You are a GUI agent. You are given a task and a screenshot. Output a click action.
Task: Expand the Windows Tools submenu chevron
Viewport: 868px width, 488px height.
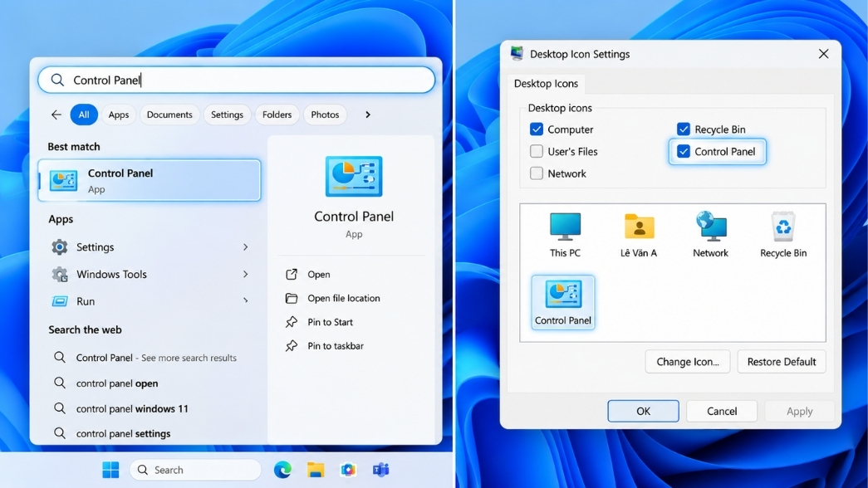point(246,274)
